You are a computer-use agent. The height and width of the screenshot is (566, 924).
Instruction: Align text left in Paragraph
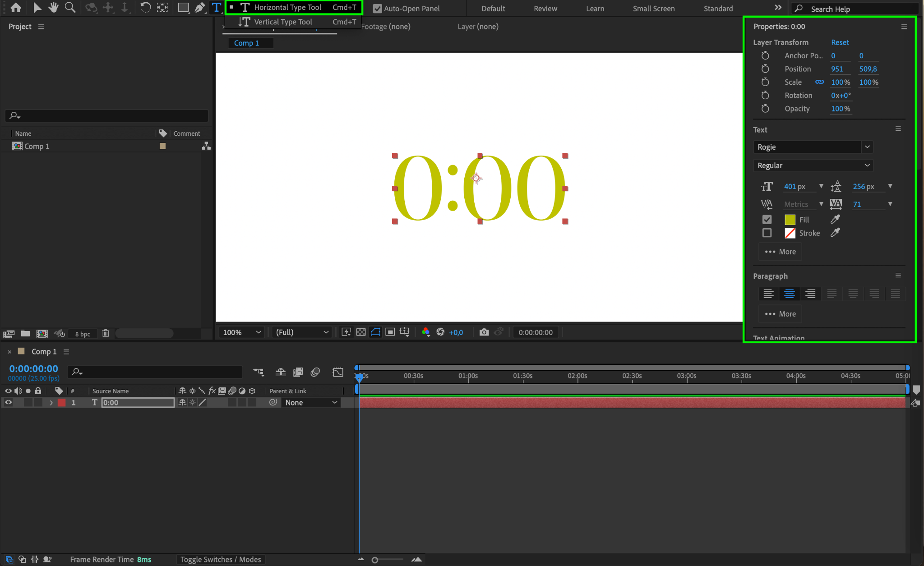768,294
